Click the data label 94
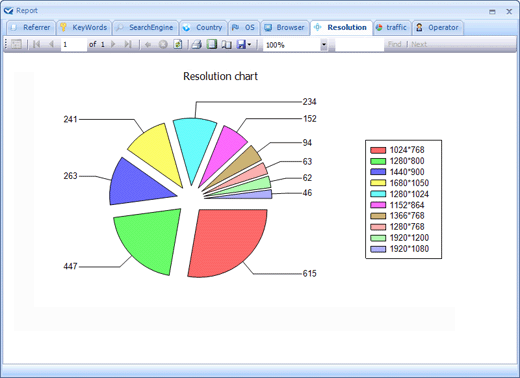This screenshot has height=378, width=520. click(307, 143)
